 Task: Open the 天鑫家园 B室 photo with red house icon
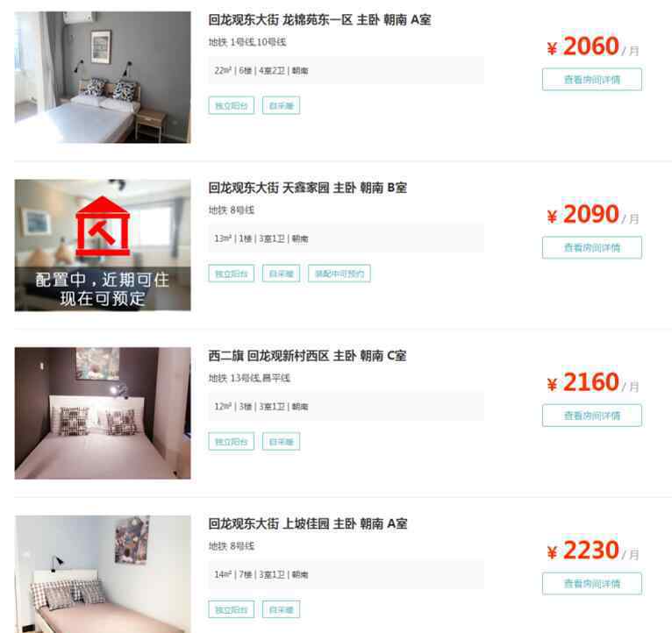tap(103, 245)
